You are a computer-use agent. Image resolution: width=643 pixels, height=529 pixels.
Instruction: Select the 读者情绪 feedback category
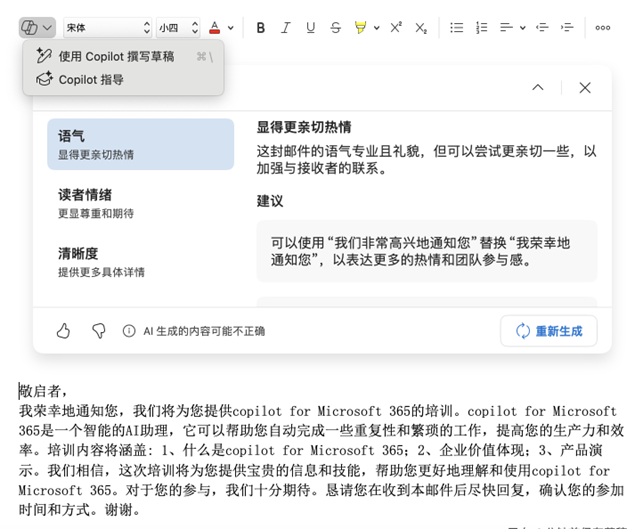tap(141, 203)
